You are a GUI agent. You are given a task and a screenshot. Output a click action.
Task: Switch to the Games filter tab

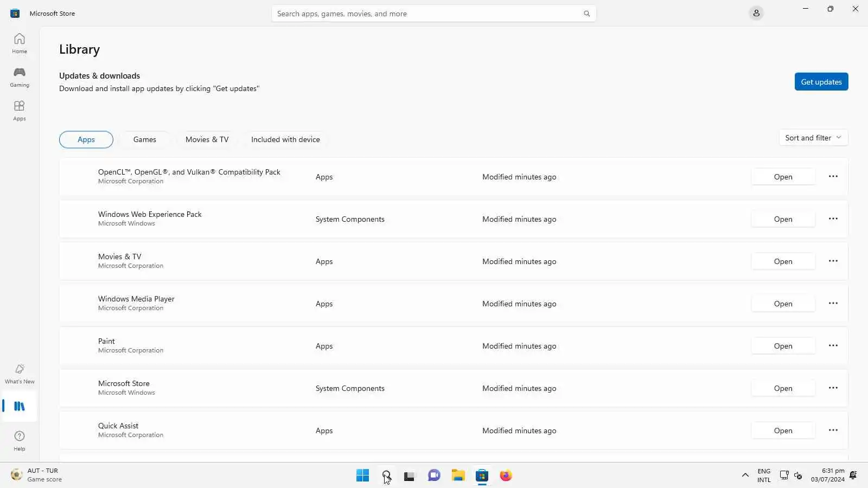tap(145, 139)
